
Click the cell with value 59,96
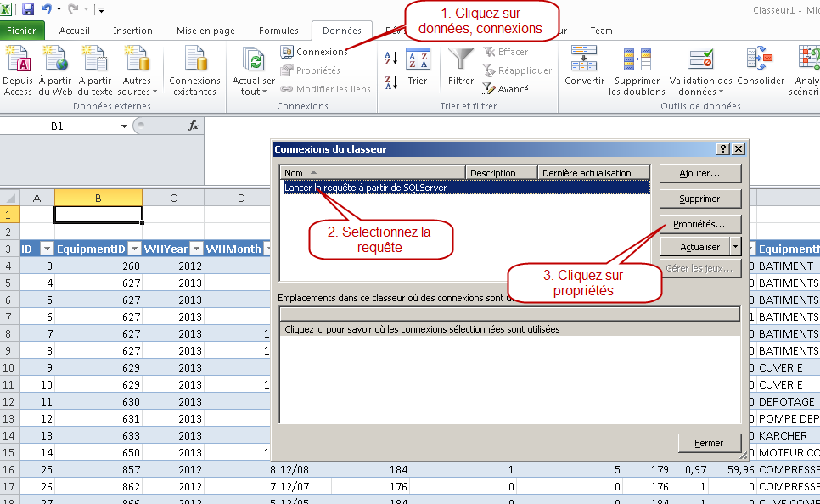pos(733,469)
